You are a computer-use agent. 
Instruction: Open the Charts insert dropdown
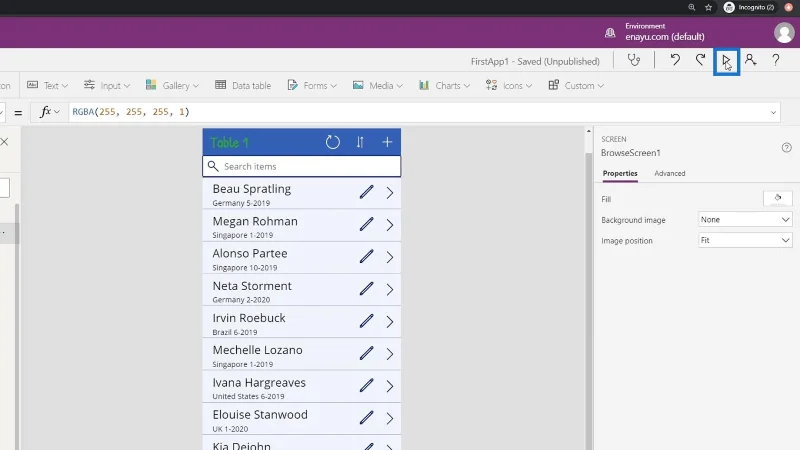coord(444,85)
